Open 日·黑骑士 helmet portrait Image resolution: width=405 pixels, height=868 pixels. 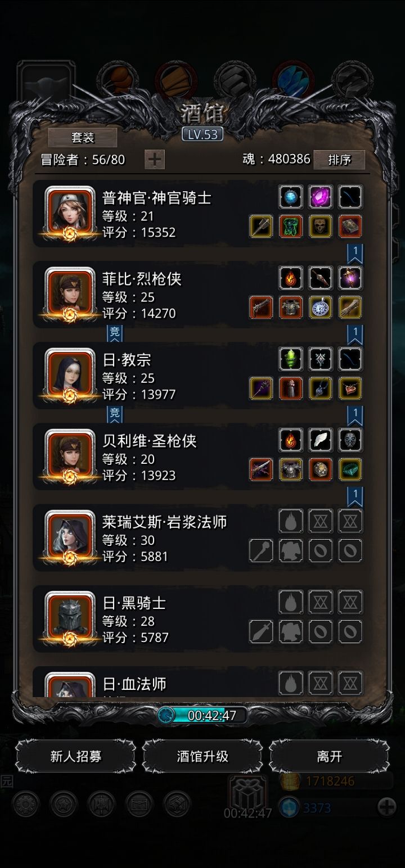pyautogui.click(x=70, y=617)
